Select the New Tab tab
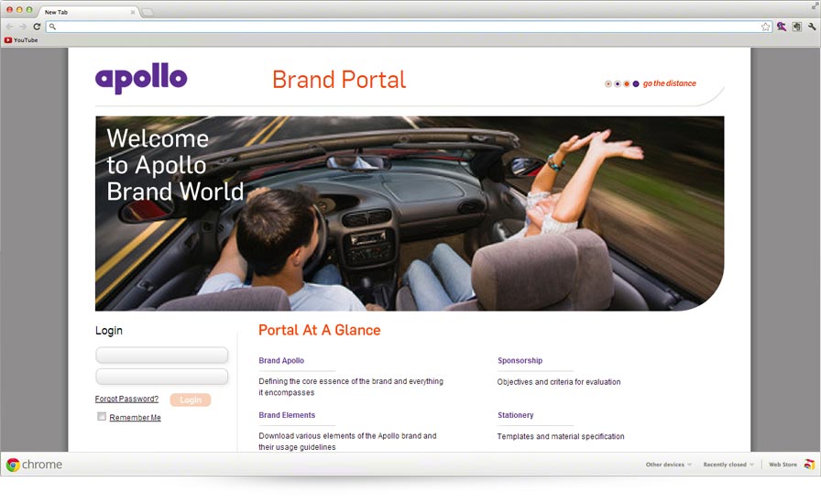The width and height of the screenshot is (821, 504). click(88, 12)
